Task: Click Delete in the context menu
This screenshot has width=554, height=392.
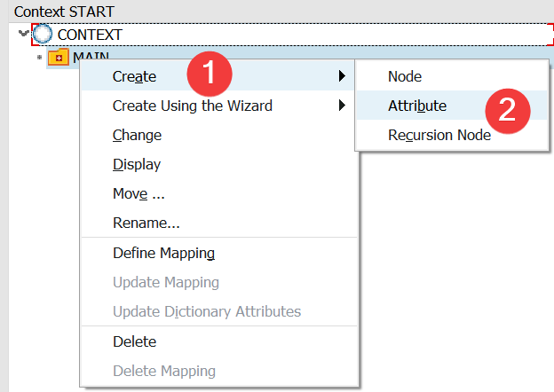Action: pyautogui.click(x=135, y=341)
